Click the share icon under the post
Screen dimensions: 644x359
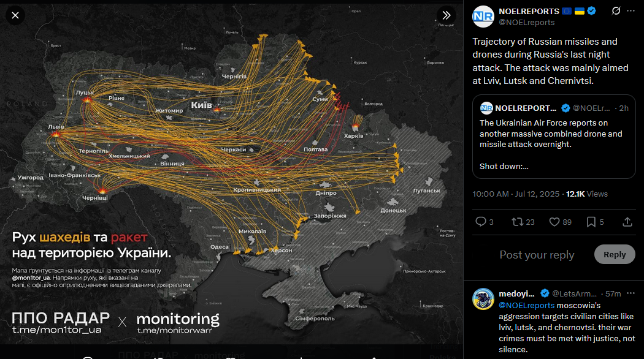[627, 222]
